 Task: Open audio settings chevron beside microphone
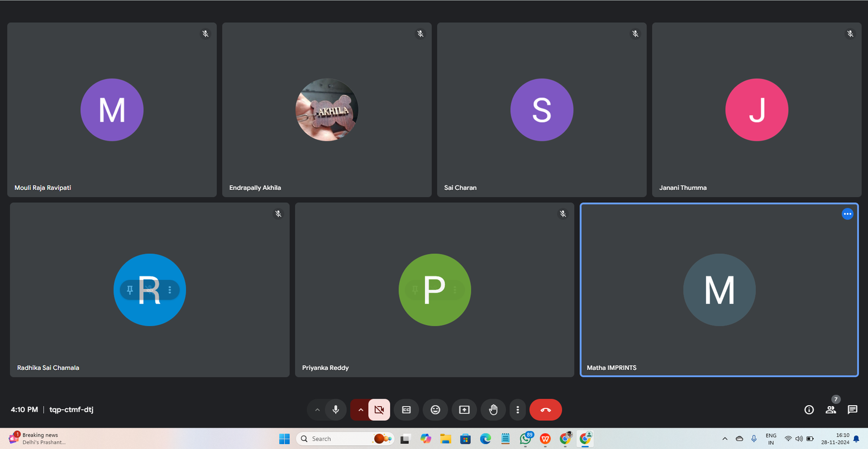click(317, 410)
